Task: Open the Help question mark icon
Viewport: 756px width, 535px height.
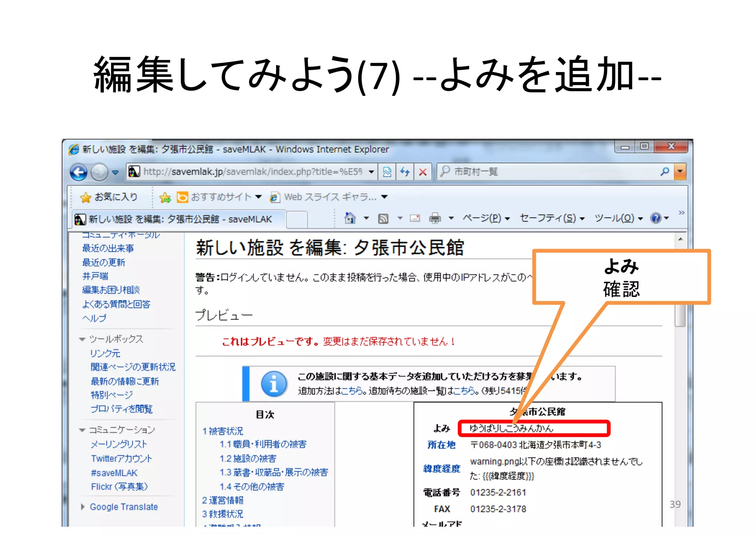Action: [x=656, y=218]
